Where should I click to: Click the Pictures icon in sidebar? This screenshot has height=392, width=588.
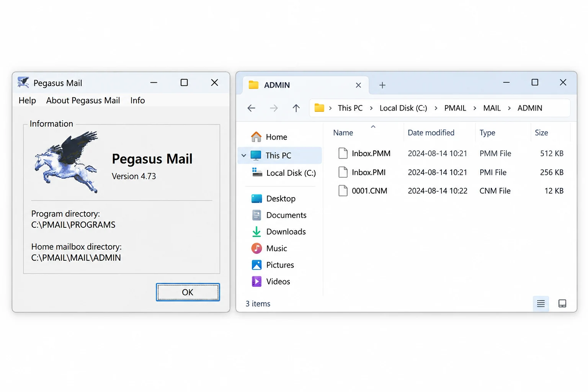click(x=256, y=265)
